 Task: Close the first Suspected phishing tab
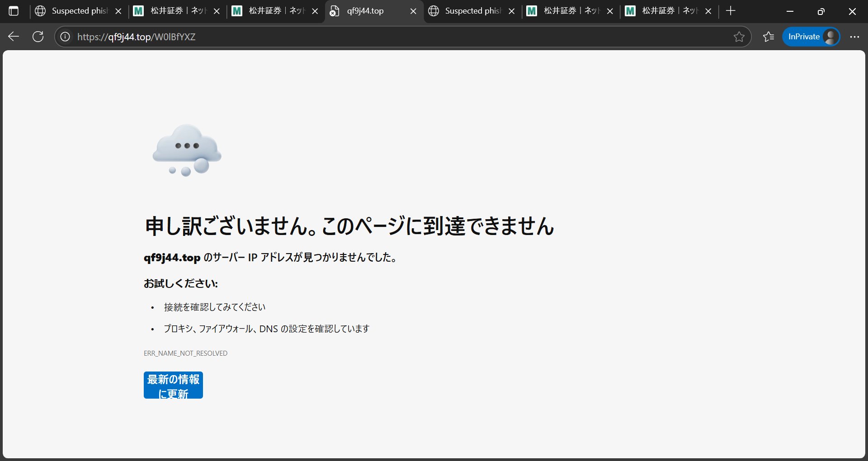point(118,11)
